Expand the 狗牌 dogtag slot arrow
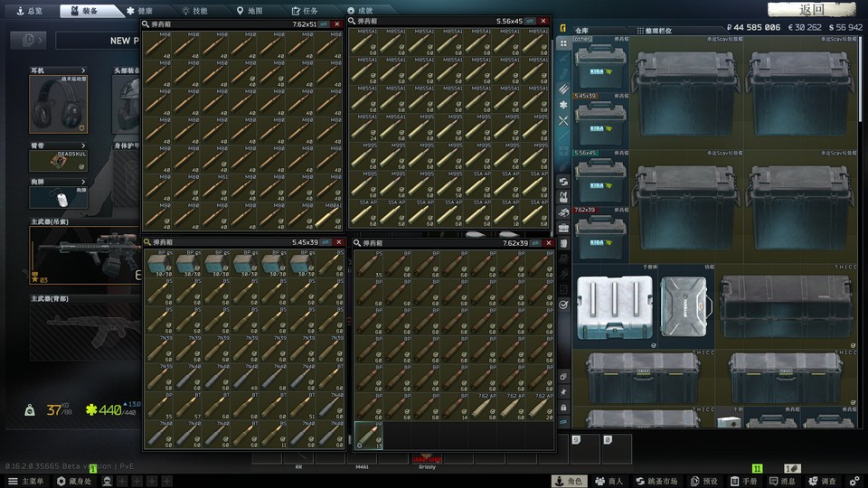This screenshot has height=488, width=868. [x=83, y=182]
